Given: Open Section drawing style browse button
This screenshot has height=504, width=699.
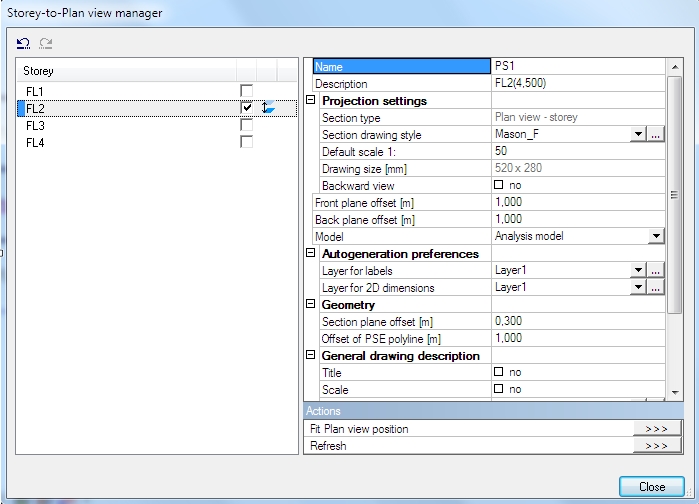Looking at the screenshot, I should click(x=656, y=134).
